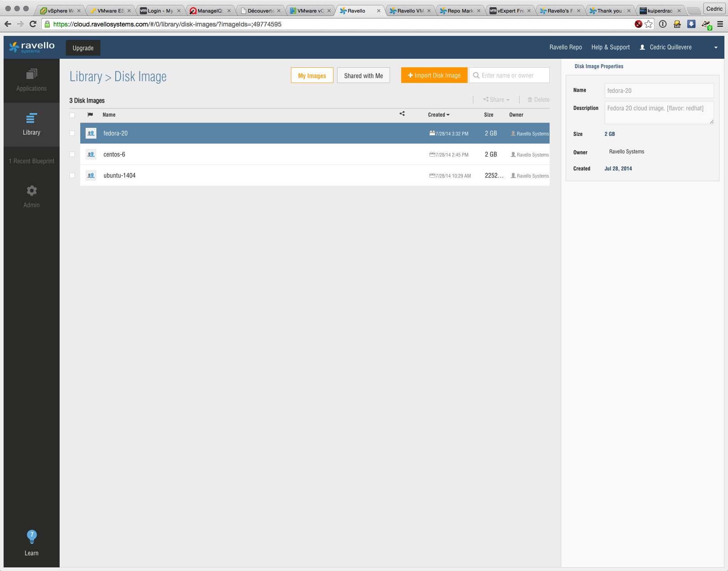
Task: Switch to My Images tab
Action: (x=312, y=75)
